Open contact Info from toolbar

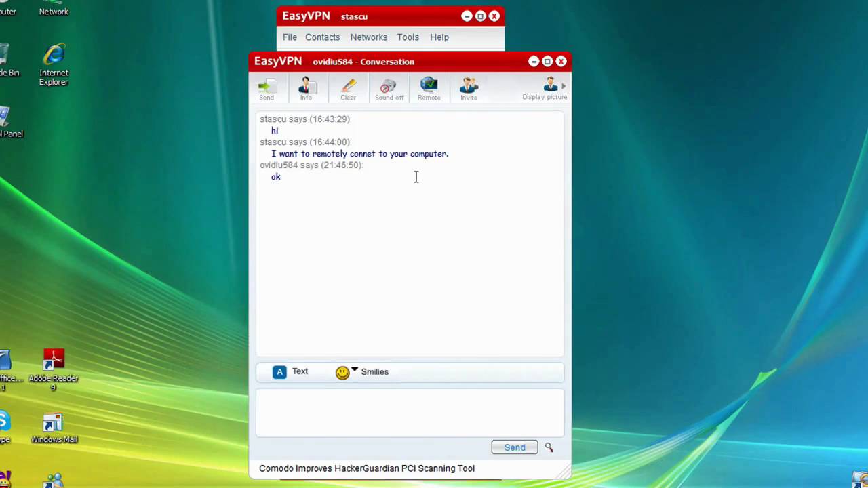tap(307, 89)
